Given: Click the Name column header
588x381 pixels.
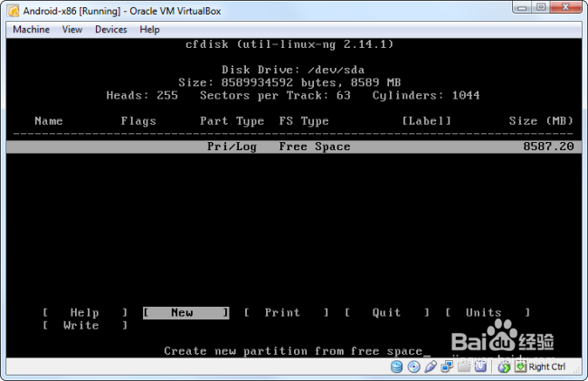Looking at the screenshot, I should pyautogui.click(x=49, y=120).
